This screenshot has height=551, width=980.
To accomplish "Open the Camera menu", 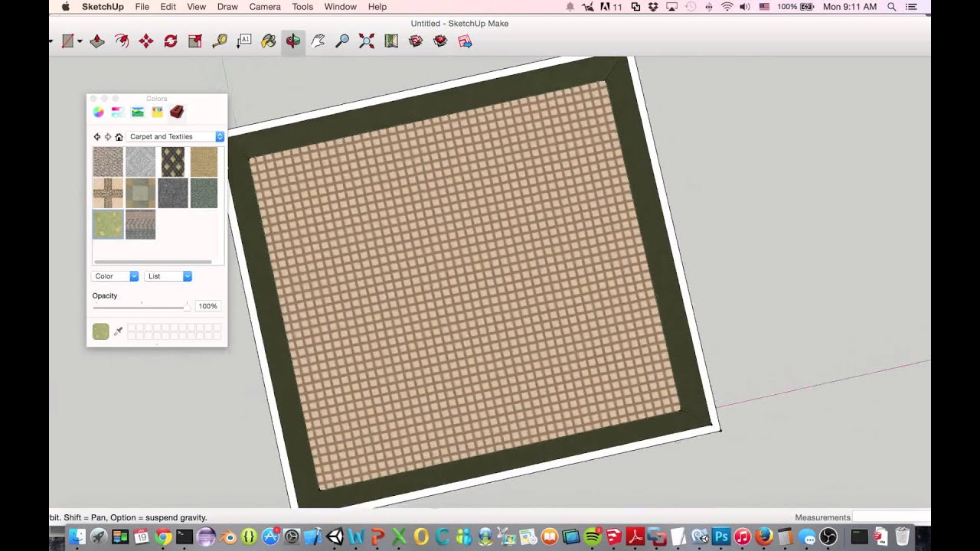I will coord(265,7).
